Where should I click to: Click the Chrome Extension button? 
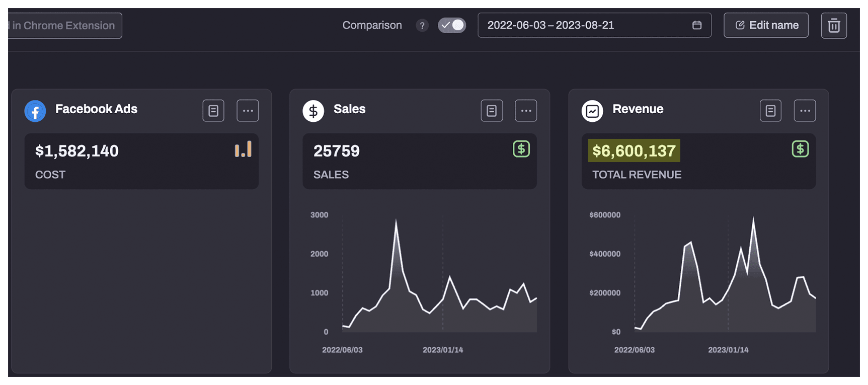coord(64,26)
